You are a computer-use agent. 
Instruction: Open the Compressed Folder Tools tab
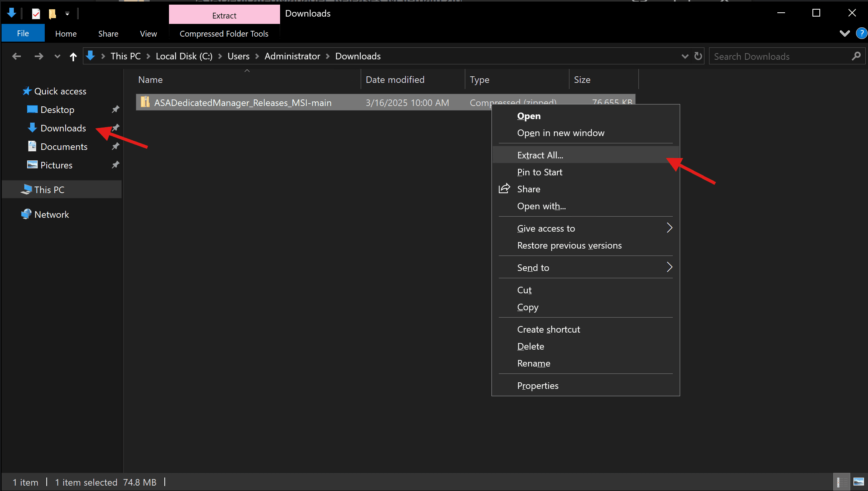coord(224,34)
